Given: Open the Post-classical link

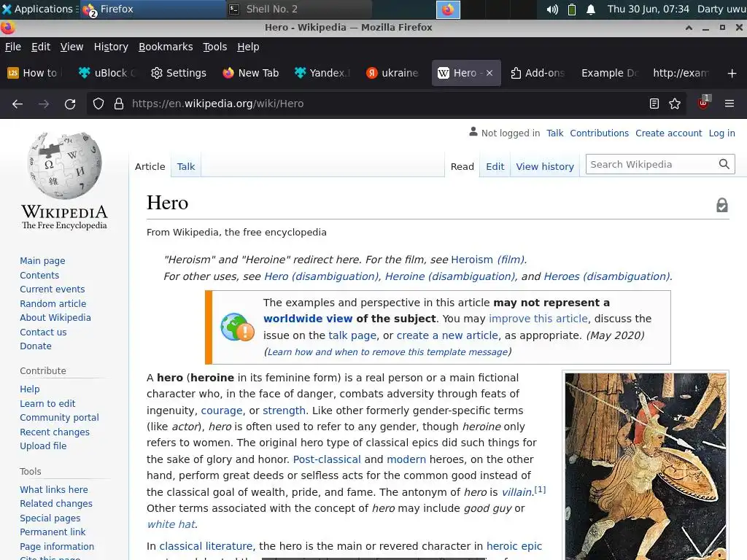Looking at the screenshot, I should coord(327,459).
